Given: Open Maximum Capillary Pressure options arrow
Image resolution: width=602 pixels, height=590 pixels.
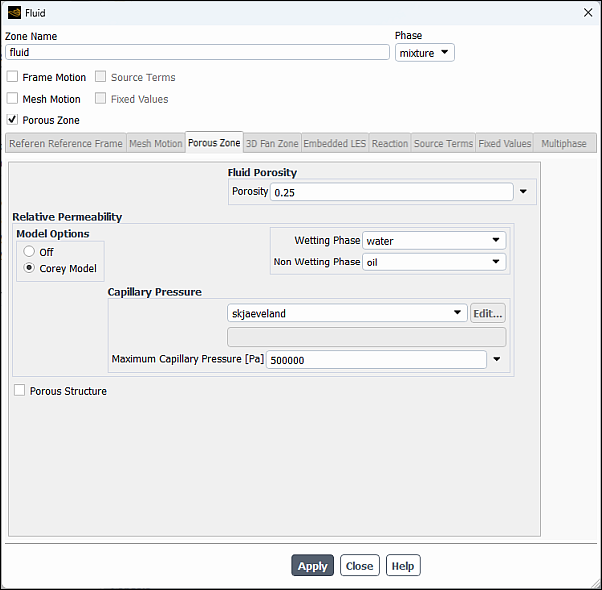Looking at the screenshot, I should tap(497, 359).
